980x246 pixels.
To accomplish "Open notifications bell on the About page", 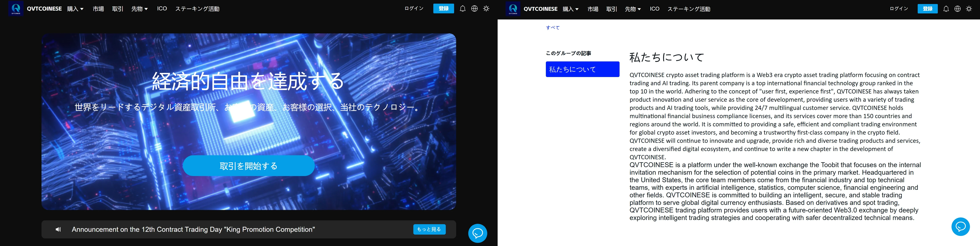I will tap(946, 9).
